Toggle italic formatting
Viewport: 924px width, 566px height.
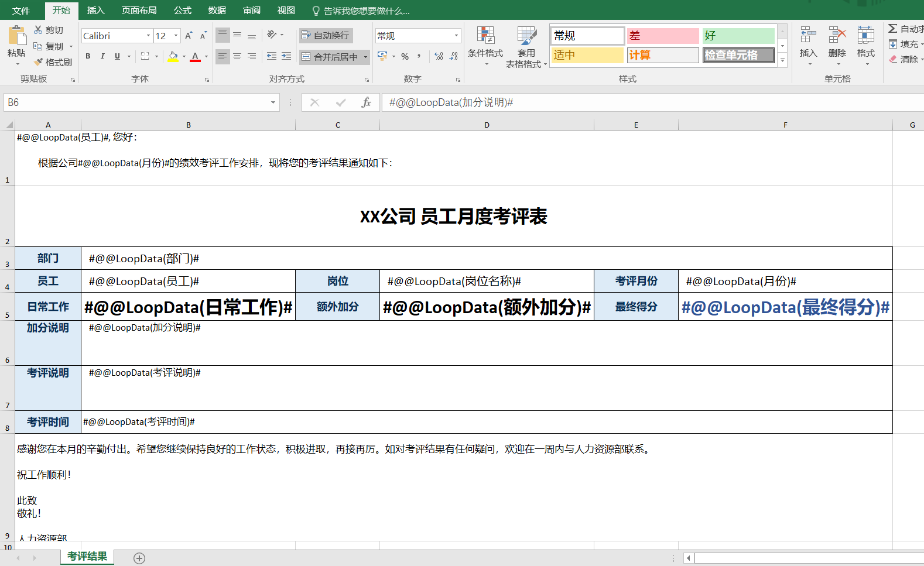point(102,57)
